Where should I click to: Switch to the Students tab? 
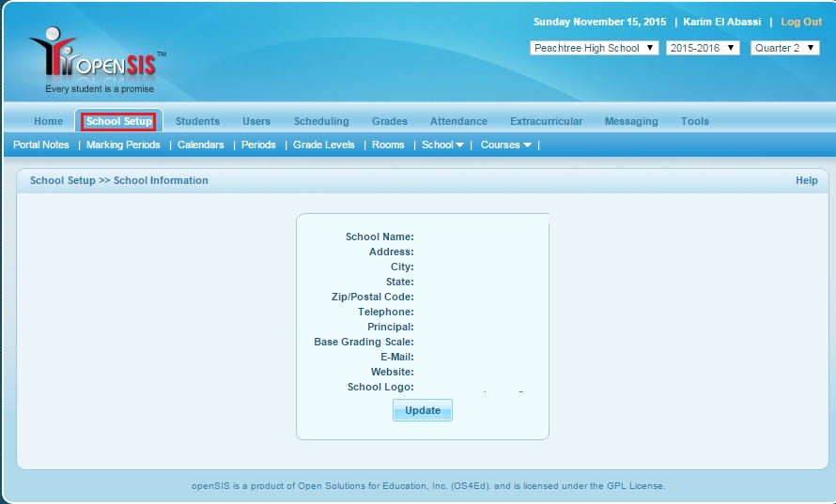[197, 121]
